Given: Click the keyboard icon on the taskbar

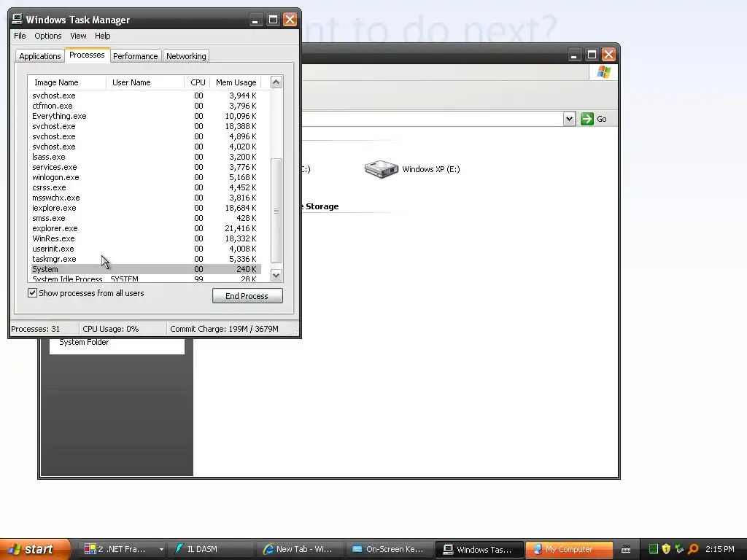Looking at the screenshot, I should pos(626,550).
